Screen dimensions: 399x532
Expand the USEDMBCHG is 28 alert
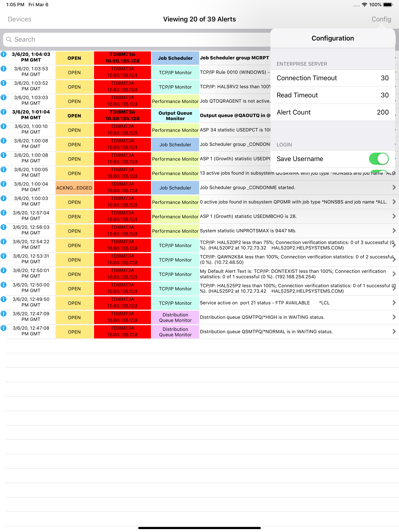tap(394, 216)
